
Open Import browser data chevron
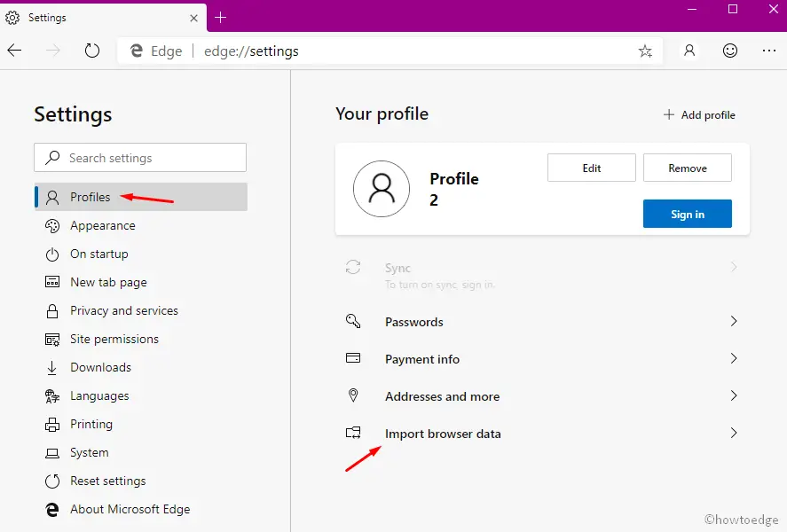pyautogui.click(x=734, y=434)
